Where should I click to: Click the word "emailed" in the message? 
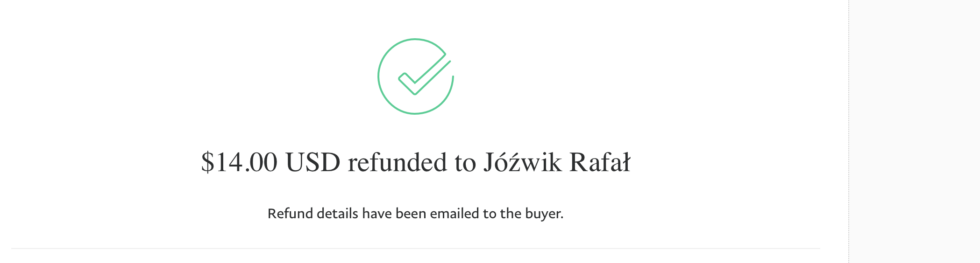454,214
